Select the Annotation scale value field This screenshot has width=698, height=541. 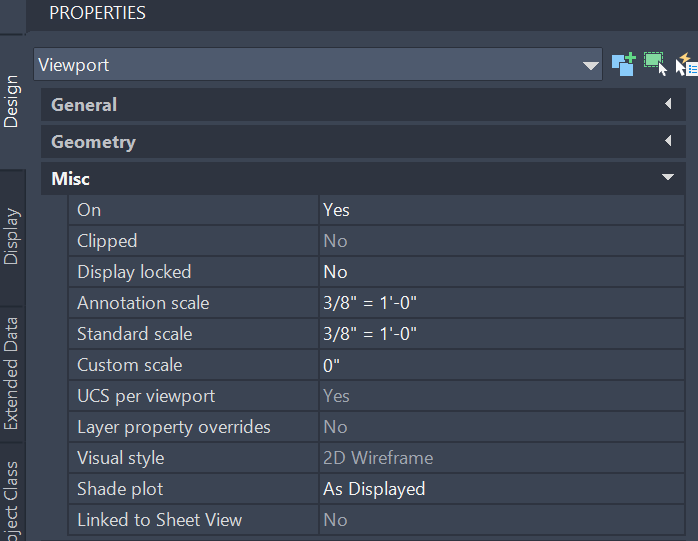(500, 303)
